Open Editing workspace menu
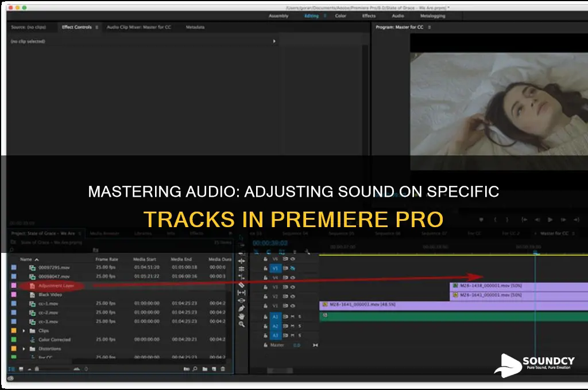The image size is (588, 390). click(x=325, y=15)
